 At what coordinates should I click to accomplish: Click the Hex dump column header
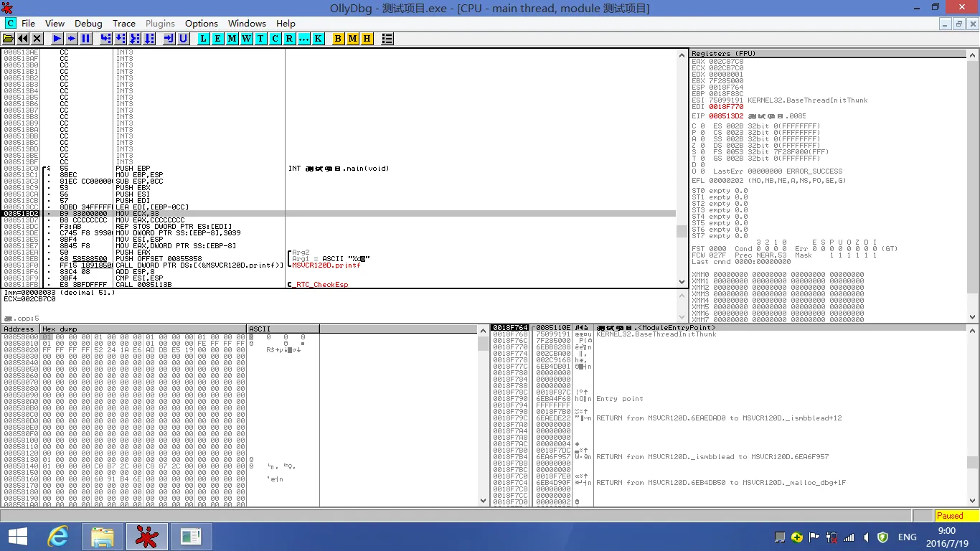pyautogui.click(x=143, y=329)
